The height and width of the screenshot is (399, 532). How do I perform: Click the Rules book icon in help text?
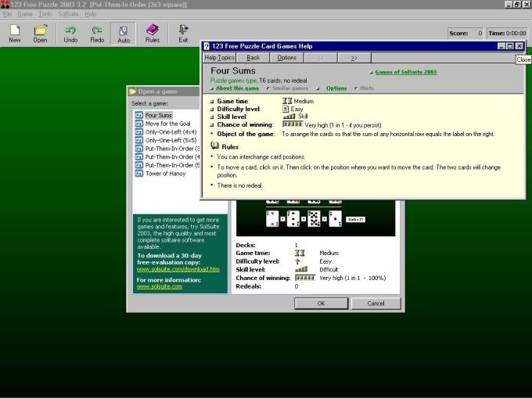click(214, 146)
